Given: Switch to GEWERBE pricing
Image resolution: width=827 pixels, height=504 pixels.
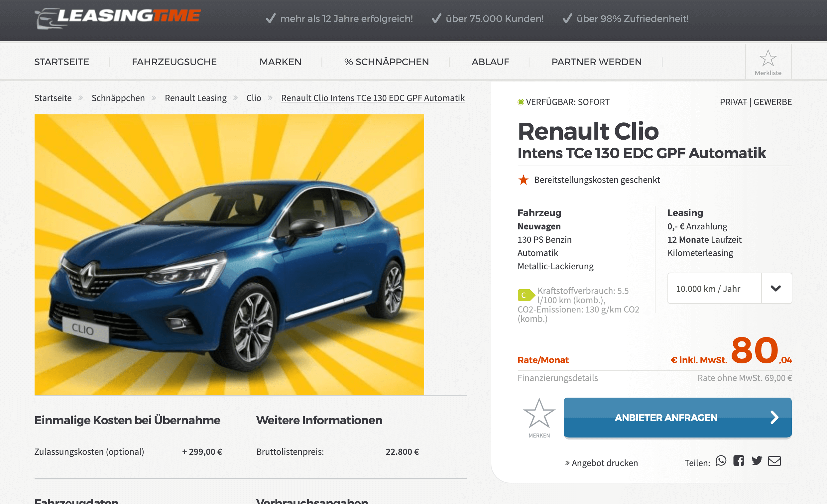Looking at the screenshot, I should click(x=772, y=102).
